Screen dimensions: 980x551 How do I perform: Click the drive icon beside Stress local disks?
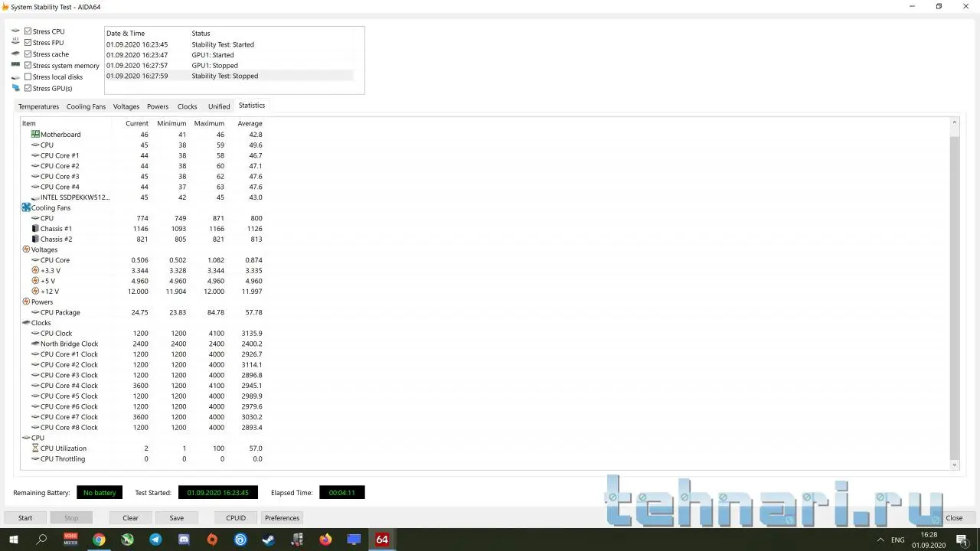click(x=15, y=77)
